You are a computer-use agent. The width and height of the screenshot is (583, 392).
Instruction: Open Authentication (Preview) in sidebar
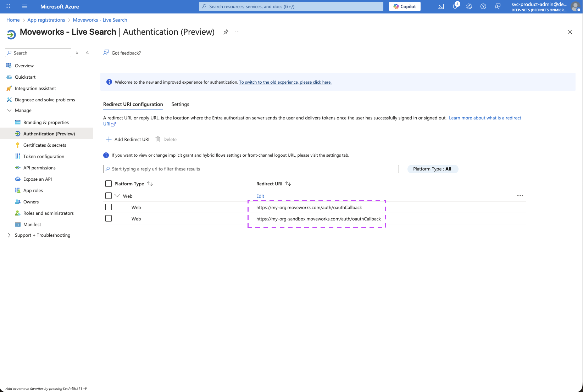[x=46, y=134]
